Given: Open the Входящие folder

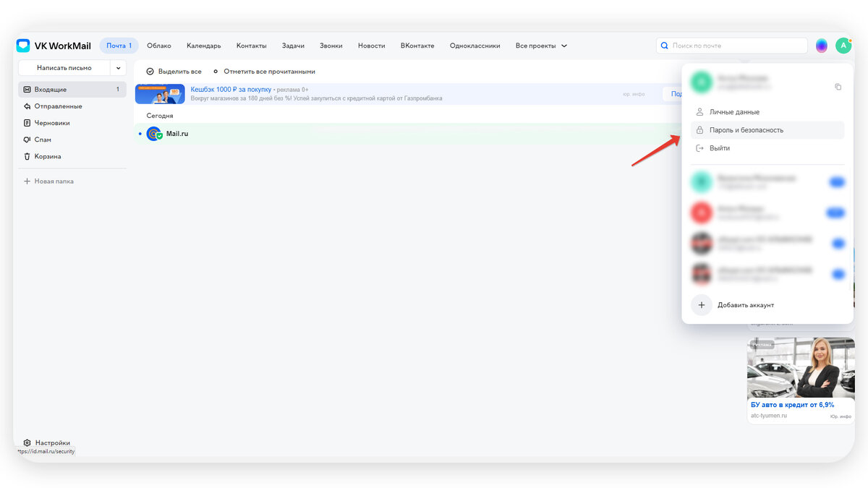Looking at the screenshot, I should 72,90.
